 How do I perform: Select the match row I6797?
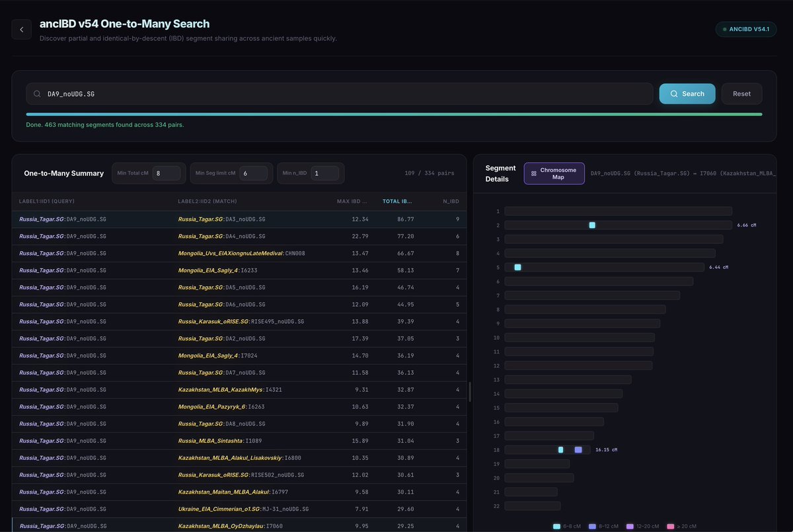(x=239, y=492)
